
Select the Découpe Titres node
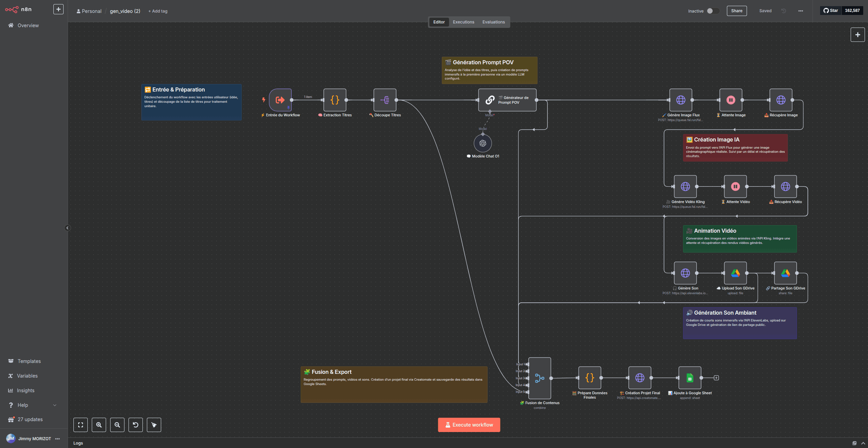385,100
